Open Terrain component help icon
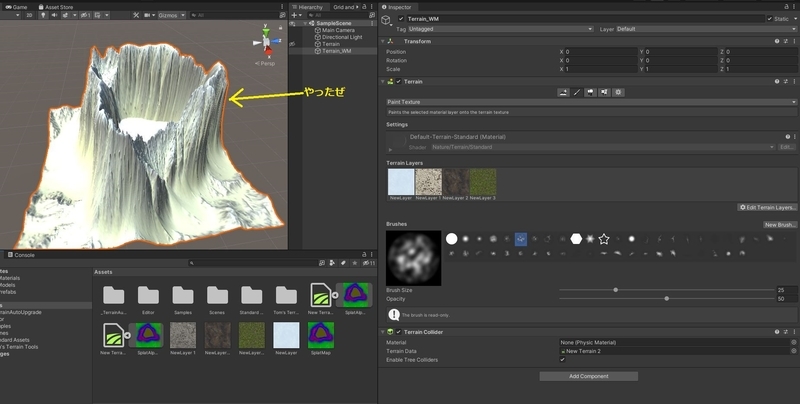The width and height of the screenshot is (800, 404). click(777, 81)
